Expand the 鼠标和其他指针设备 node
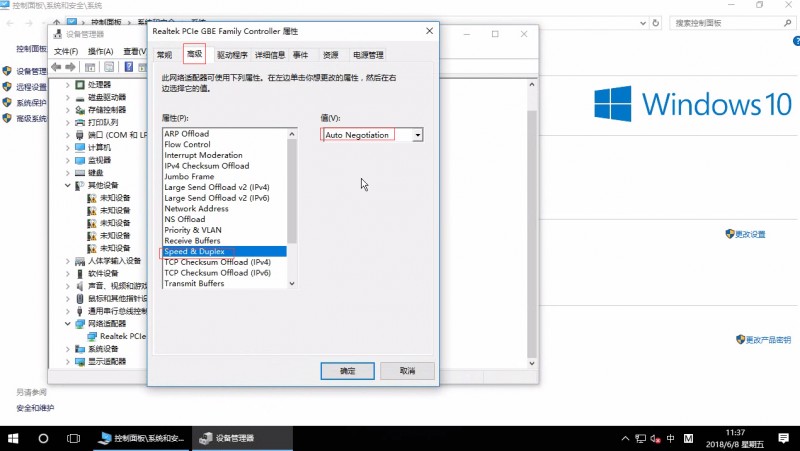 tap(68, 298)
